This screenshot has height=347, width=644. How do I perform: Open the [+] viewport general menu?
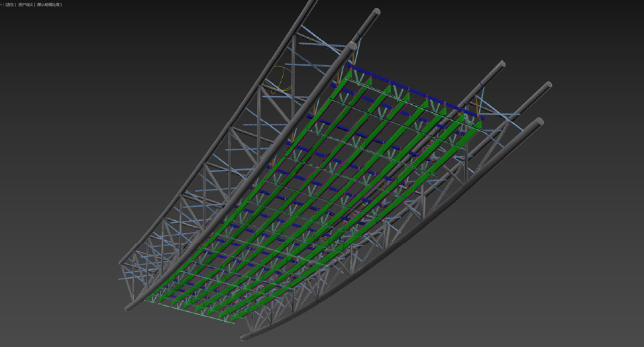2,5
